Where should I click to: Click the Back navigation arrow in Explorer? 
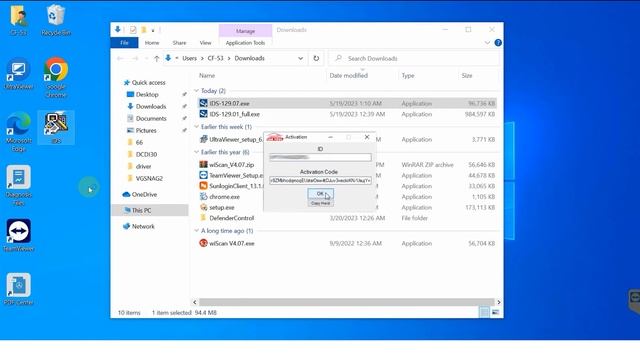[120, 59]
